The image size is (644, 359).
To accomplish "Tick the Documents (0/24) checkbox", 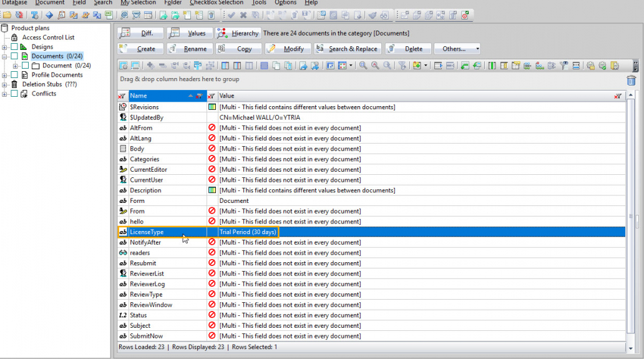I will (x=14, y=56).
